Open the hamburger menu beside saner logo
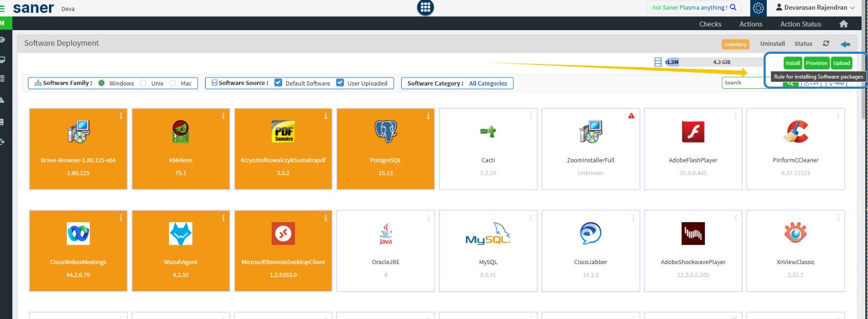Viewport: 868px width, 319px height. click(3, 9)
